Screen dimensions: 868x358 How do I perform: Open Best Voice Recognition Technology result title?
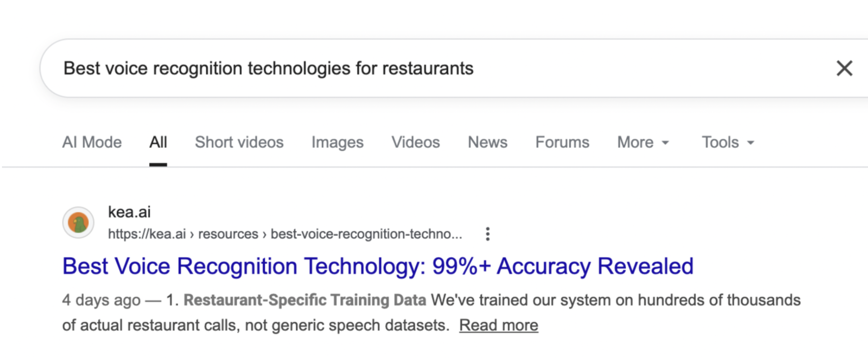click(378, 266)
